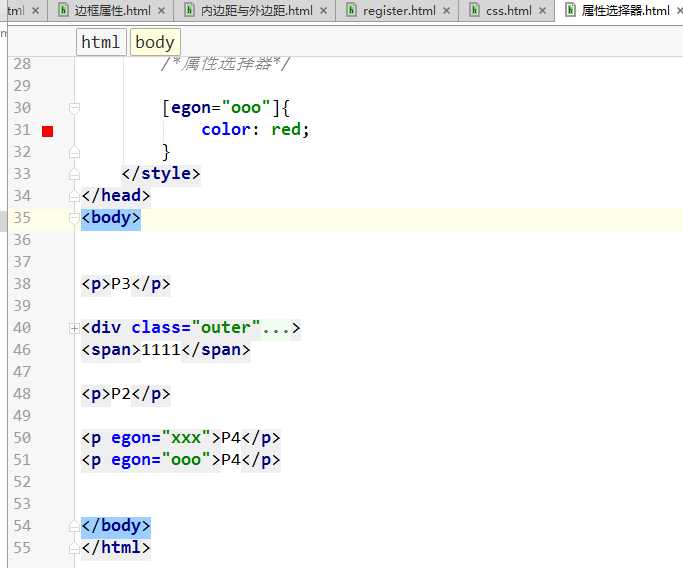Screen dimensions: 683x568
Task: Collapse the body tag fold at line 35
Action: [74, 217]
